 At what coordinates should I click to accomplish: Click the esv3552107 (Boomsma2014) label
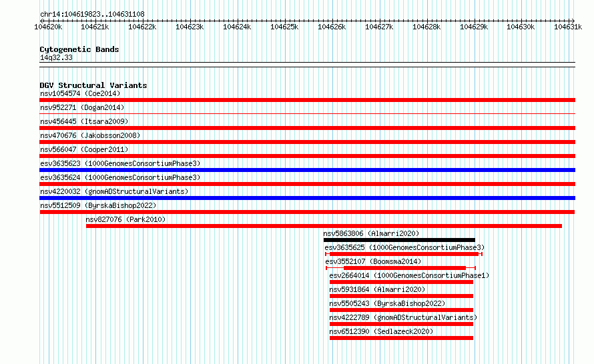click(x=373, y=261)
